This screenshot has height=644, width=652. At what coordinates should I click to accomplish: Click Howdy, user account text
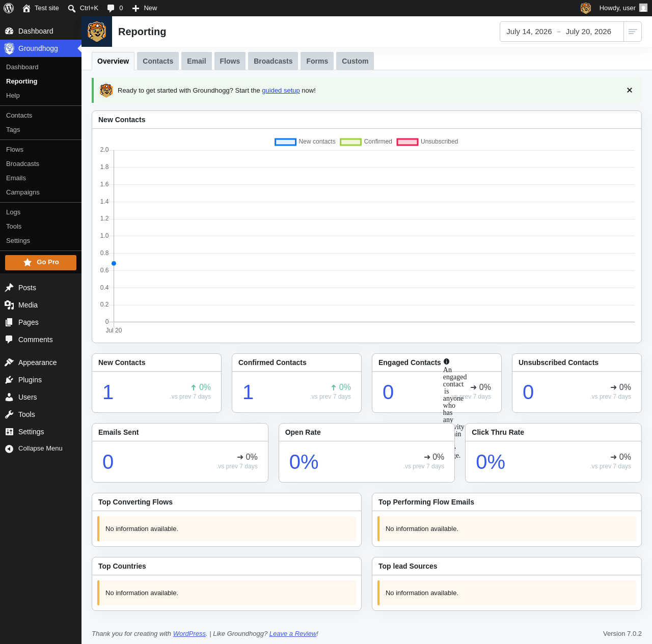tap(617, 8)
